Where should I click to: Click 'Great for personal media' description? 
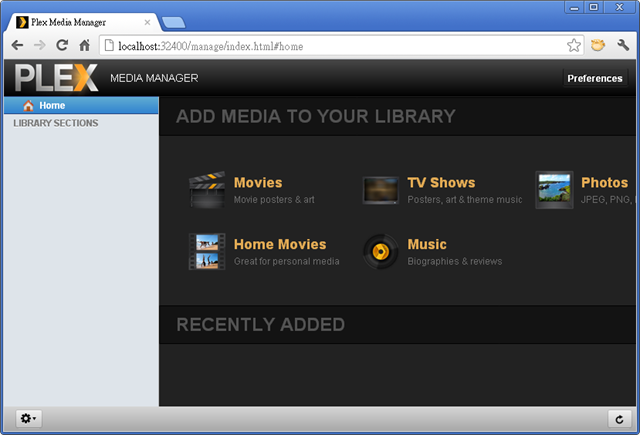287,261
